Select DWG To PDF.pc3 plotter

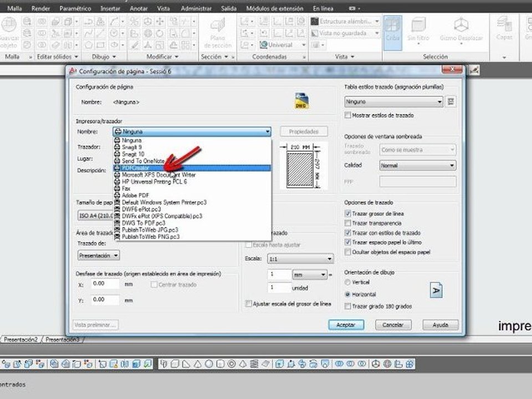click(x=192, y=223)
